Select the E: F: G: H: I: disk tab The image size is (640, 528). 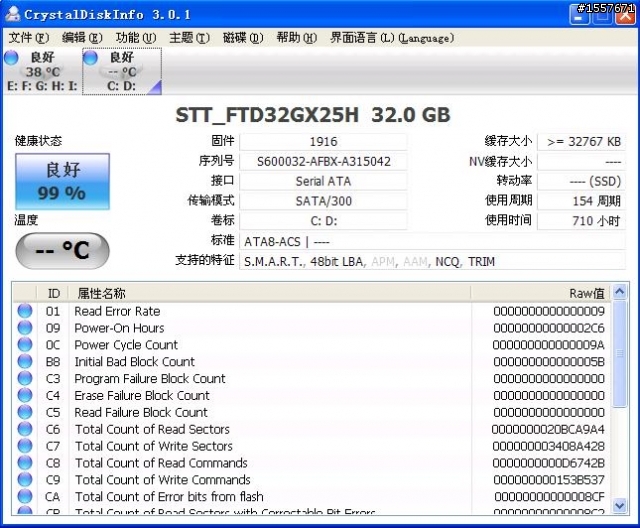42,71
